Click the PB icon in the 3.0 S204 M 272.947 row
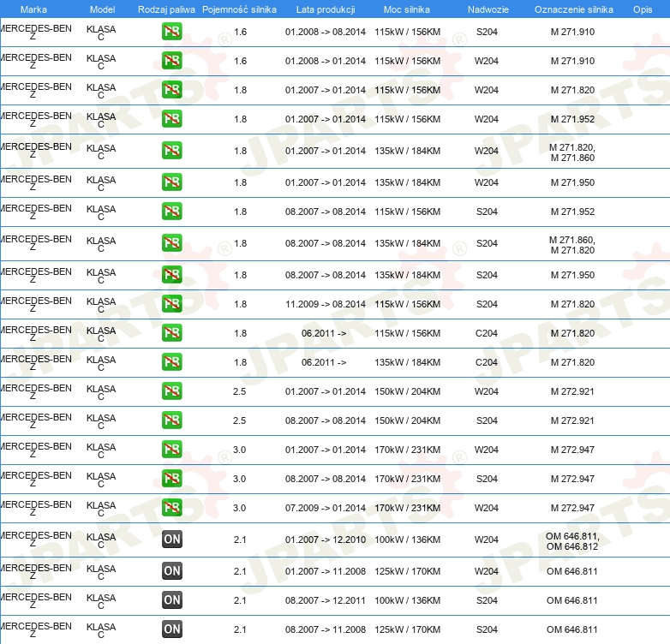 tap(171, 479)
